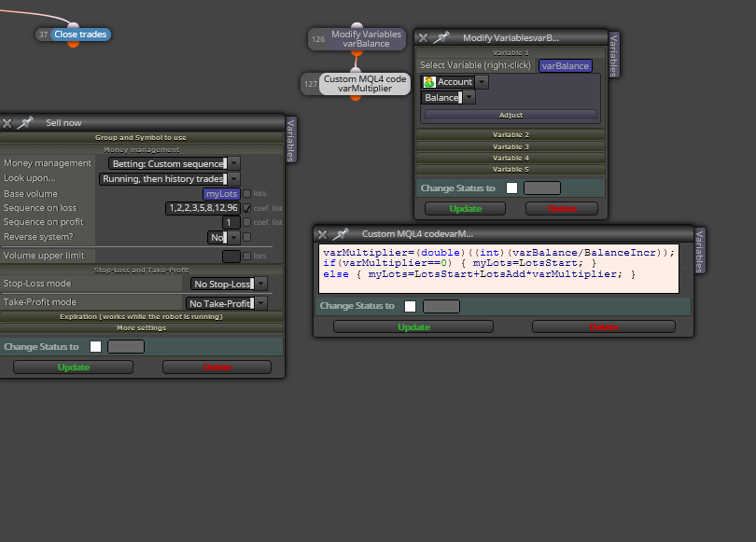Viewport: 756px width, 542px height.
Task: Collapse Variable 1 section
Action: [x=511, y=53]
